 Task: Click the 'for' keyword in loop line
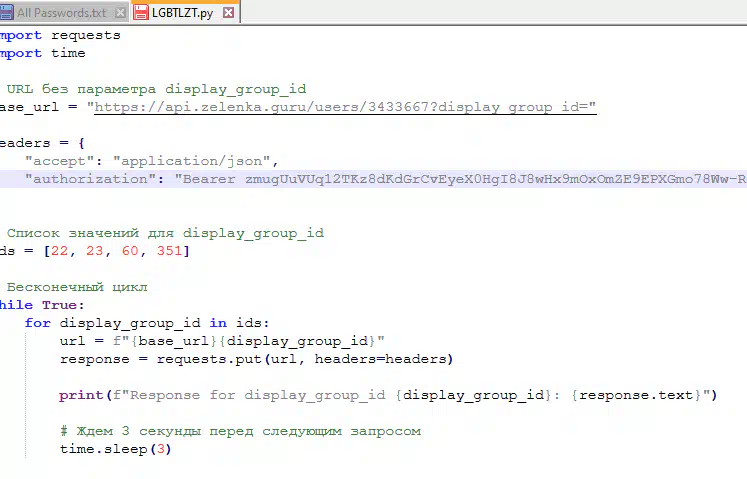tap(38, 323)
